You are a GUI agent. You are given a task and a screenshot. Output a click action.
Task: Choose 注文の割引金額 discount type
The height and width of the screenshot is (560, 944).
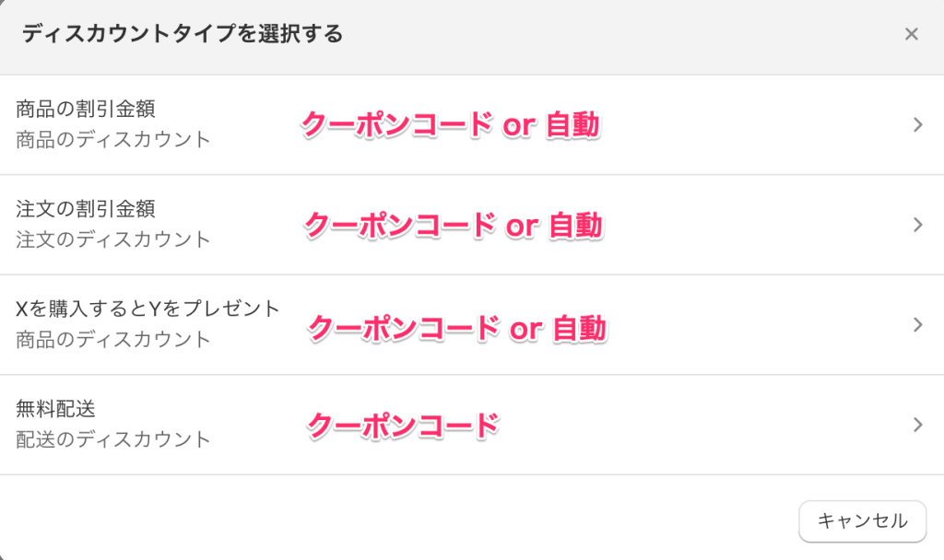[x=86, y=209]
